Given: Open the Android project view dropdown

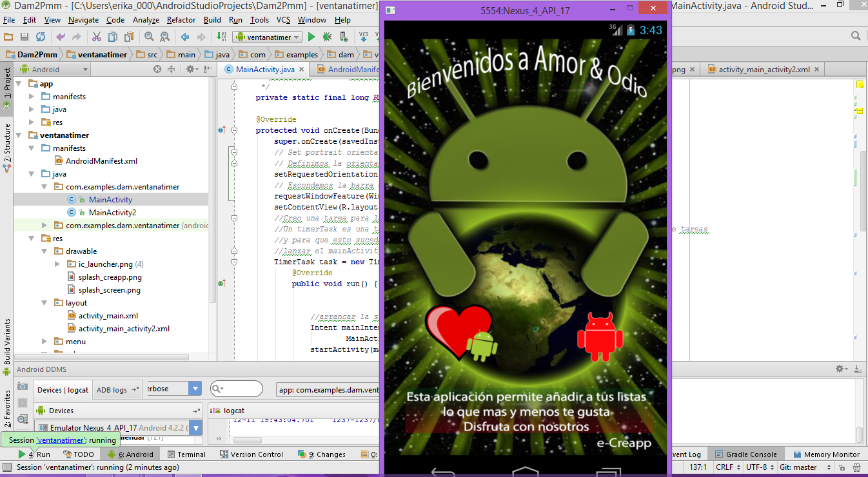Looking at the screenshot, I should pos(54,70).
